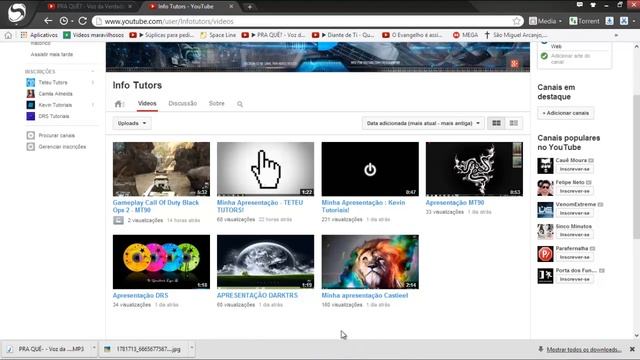Click the channel search magnifier icon

coord(240,104)
